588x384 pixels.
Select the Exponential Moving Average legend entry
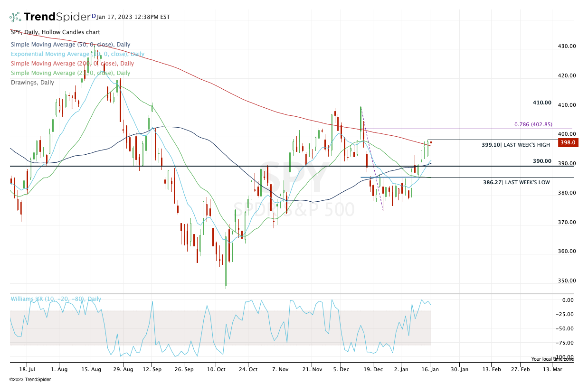click(77, 54)
